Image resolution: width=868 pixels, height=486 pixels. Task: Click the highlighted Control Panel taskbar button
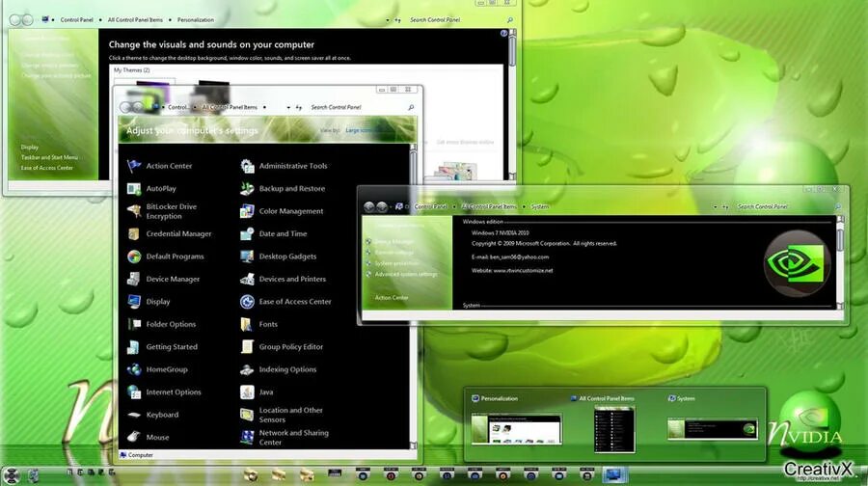pos(614,475)
